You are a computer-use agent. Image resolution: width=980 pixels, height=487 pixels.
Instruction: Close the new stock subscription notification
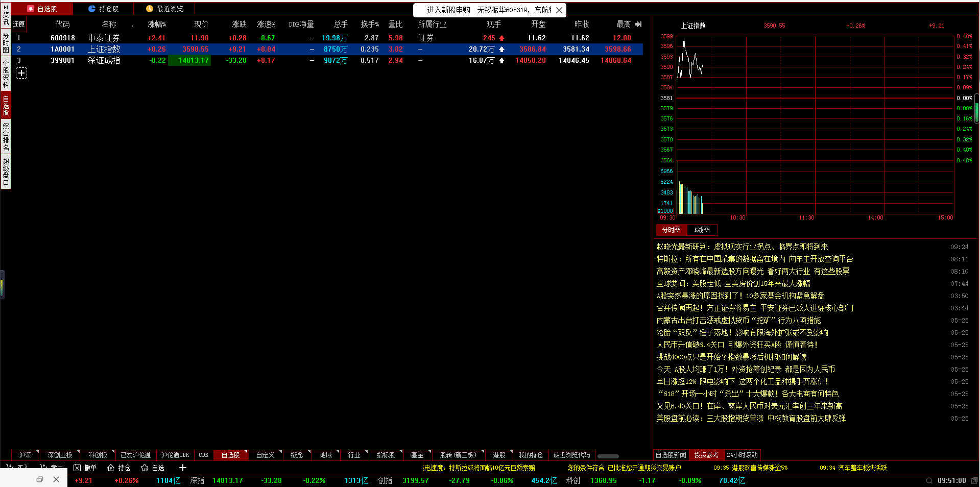click(559, 10)
